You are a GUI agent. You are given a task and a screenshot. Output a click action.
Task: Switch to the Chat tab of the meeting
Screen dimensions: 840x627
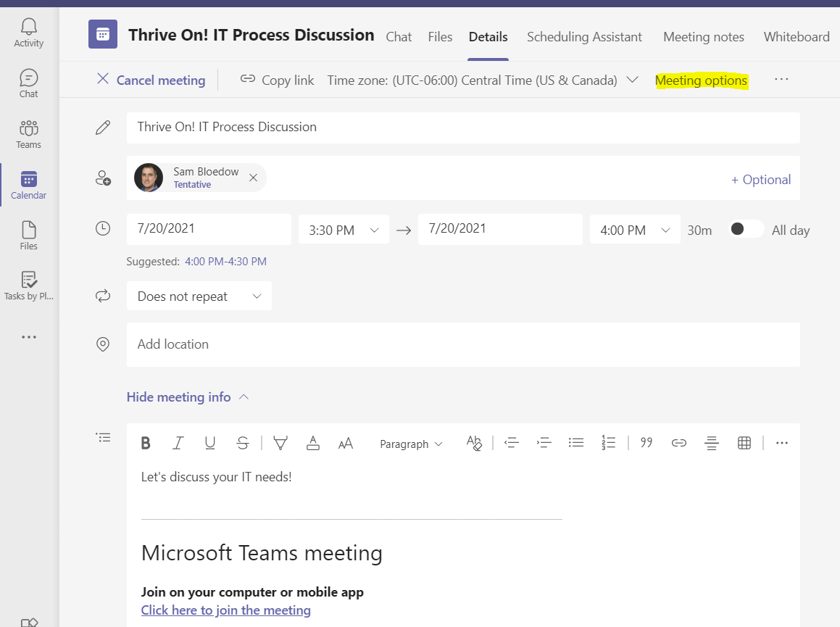point(399,37)
